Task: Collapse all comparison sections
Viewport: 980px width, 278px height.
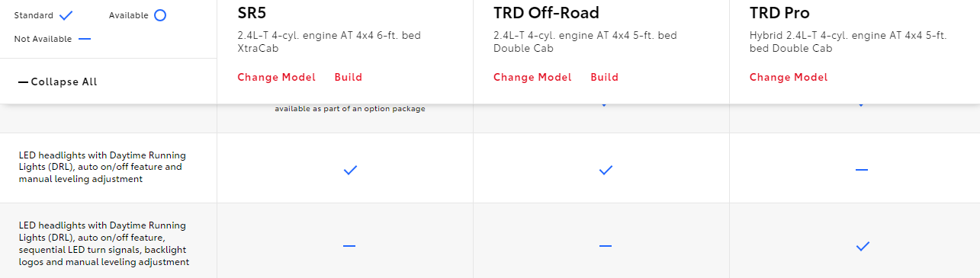Action: [58, 82]
